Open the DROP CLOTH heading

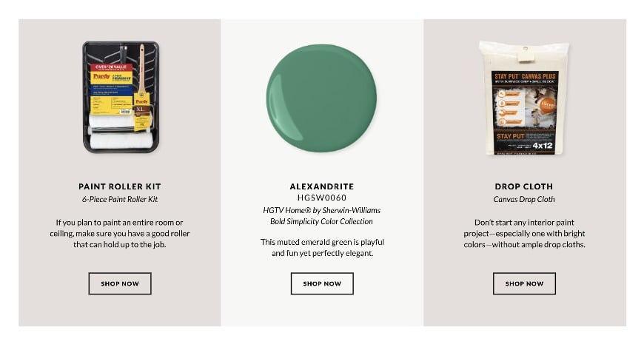coord(524,186)
